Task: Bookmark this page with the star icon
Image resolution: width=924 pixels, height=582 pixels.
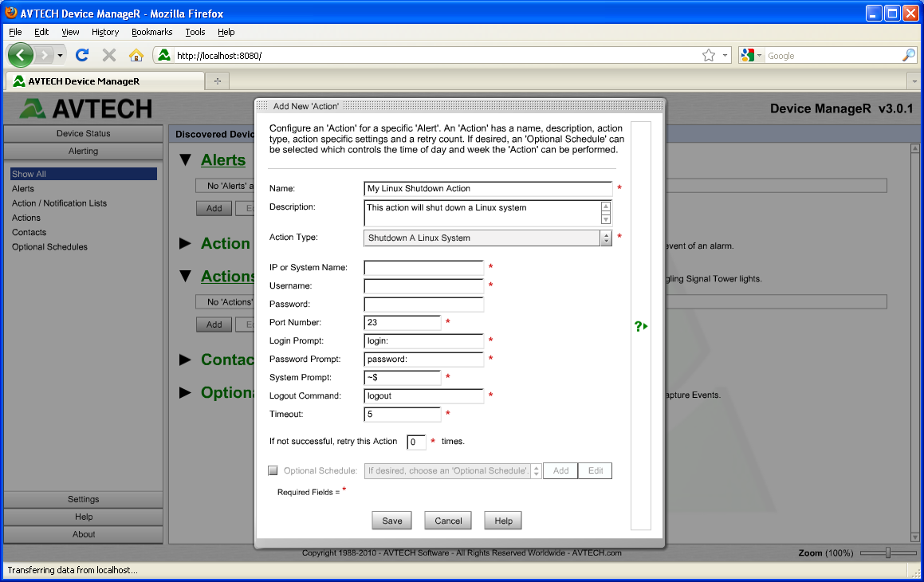Action: (x=709, y=55)
